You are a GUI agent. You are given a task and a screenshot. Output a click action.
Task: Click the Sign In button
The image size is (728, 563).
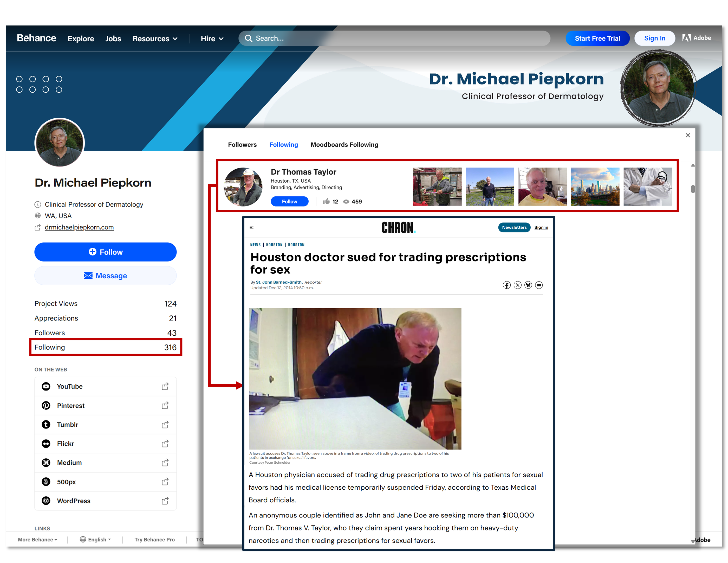[x=655, y=38]
